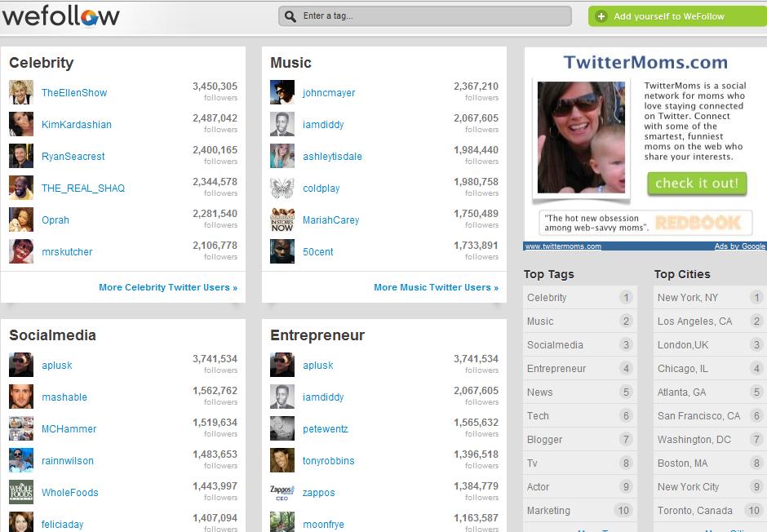
Task: Open Oprah profile link
Action: (55, 220)
